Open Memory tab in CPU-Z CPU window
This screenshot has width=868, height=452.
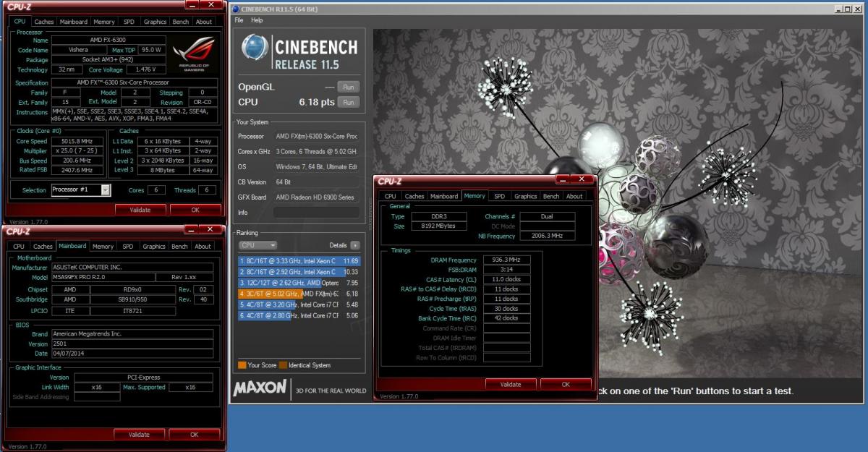(104, 22)
